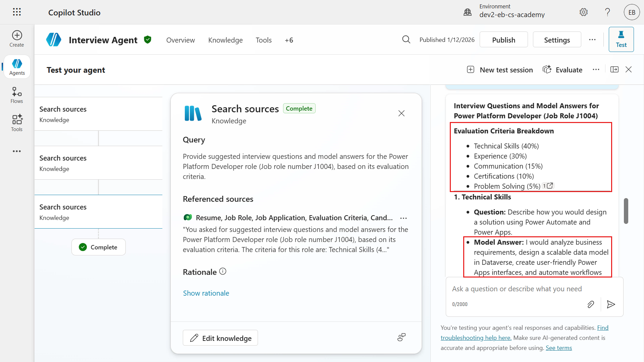Switch to the Overview tab
This screenshot has width=644, height=362.
(x=180, y=40)
